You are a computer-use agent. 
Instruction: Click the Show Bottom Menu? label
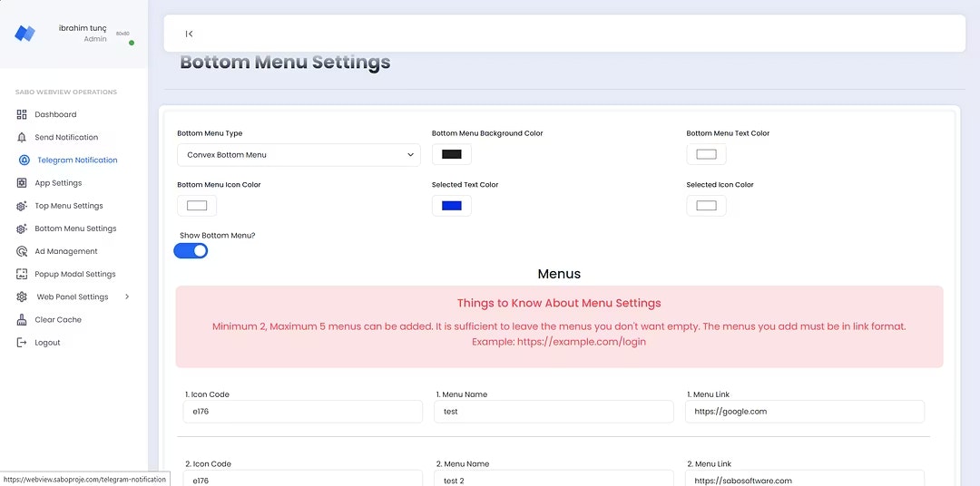tap(218, 236)
